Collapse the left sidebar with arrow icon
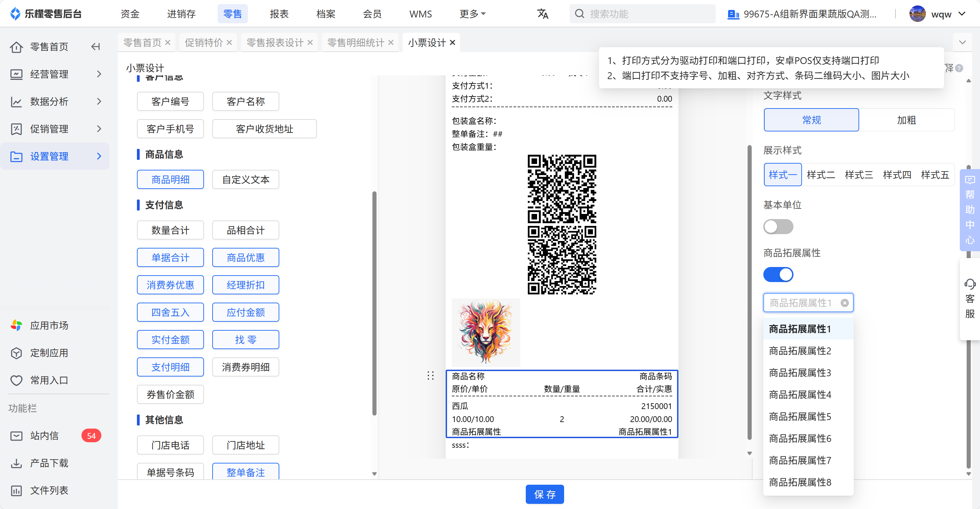This screenshot has width=980, height=509. pyautogui.click(x=96, y=47)
